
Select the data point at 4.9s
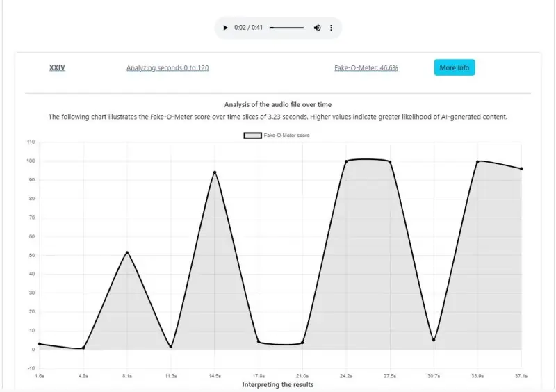pyautogui.click(x=83, y=348)
